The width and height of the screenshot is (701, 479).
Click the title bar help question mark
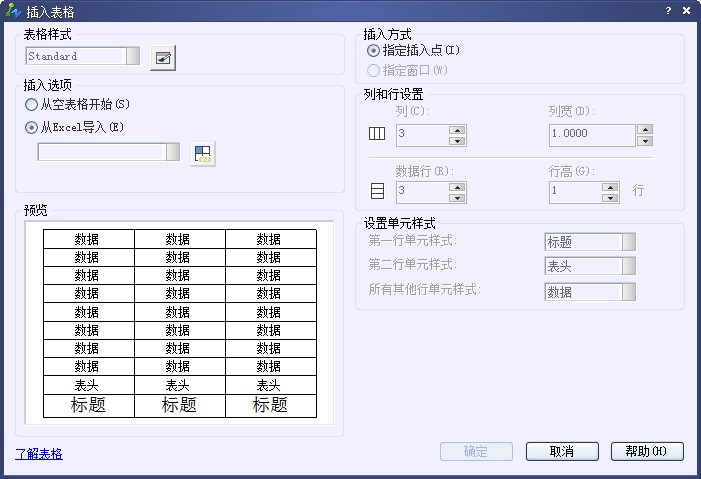pos(667,10)
